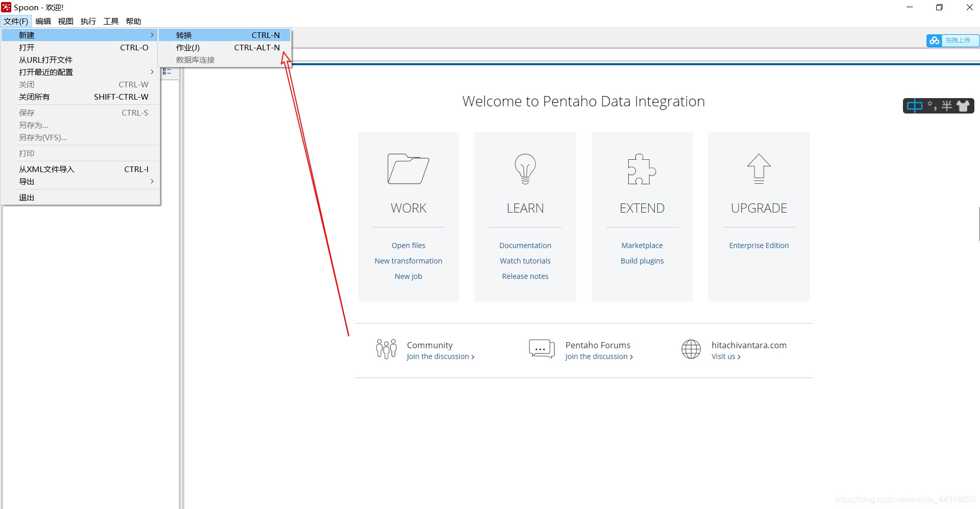Minimize the Spoon window

pos(910,7)
